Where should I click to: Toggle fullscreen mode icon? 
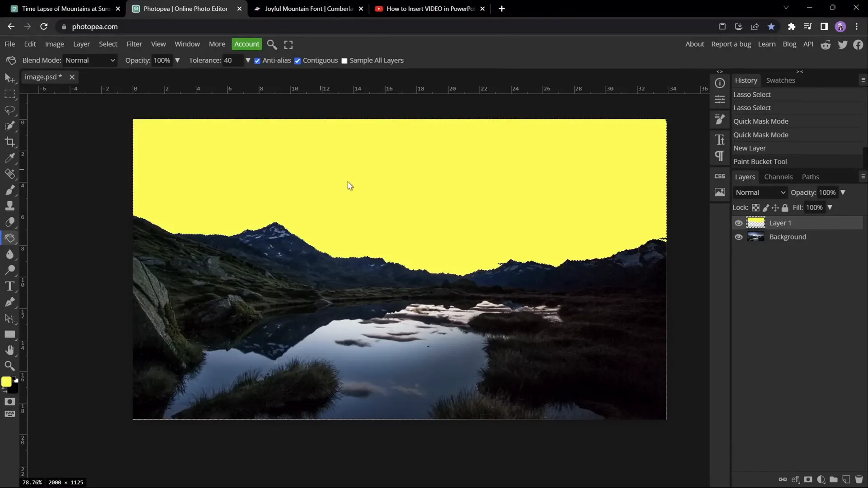(288, 44)
